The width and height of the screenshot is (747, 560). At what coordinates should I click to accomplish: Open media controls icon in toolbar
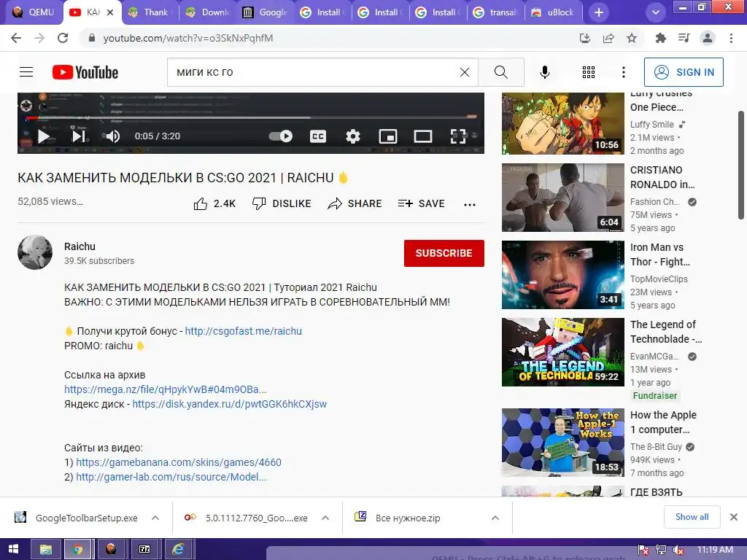(684, 38)
